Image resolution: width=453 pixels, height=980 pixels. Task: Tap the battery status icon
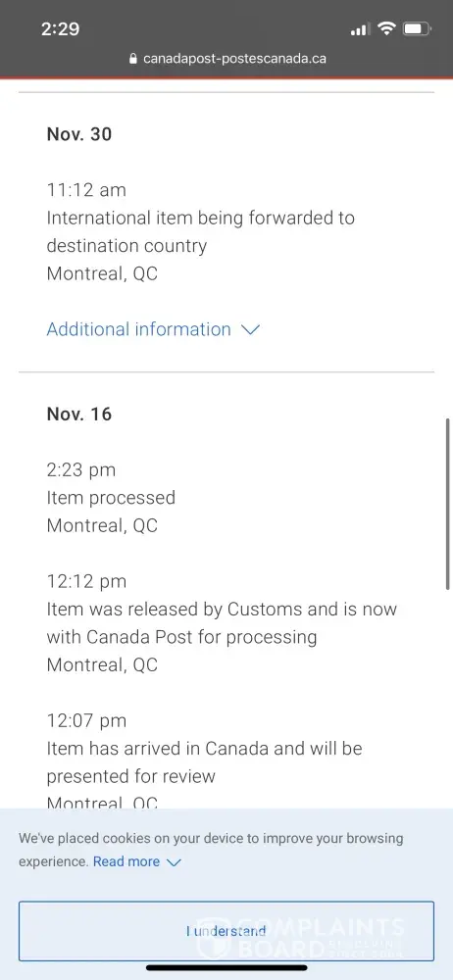416,28
